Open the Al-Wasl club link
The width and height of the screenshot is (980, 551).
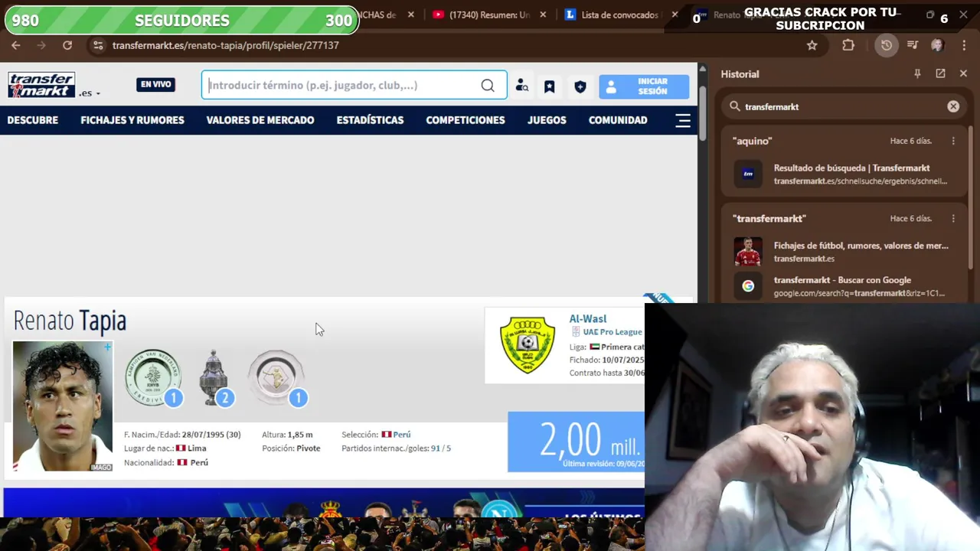[x=587, y=318]
